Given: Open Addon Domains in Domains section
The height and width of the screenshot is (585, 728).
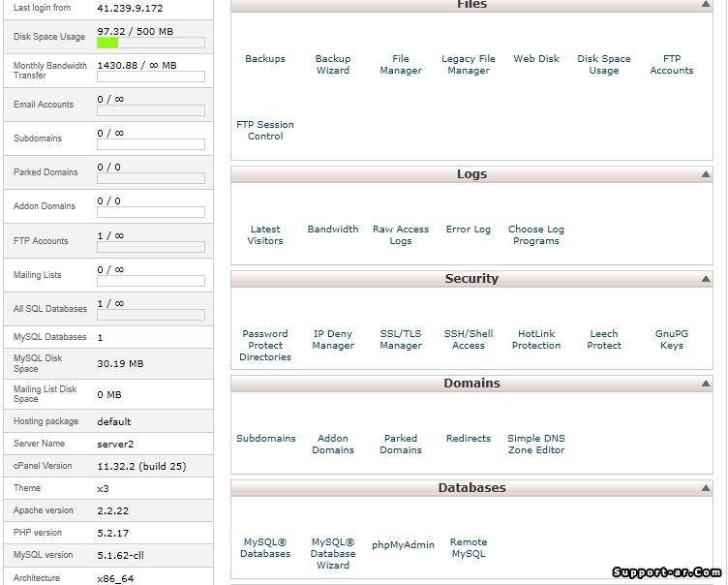Looking at the screenshot, I should pyautogui.click(x=333, y=445).
